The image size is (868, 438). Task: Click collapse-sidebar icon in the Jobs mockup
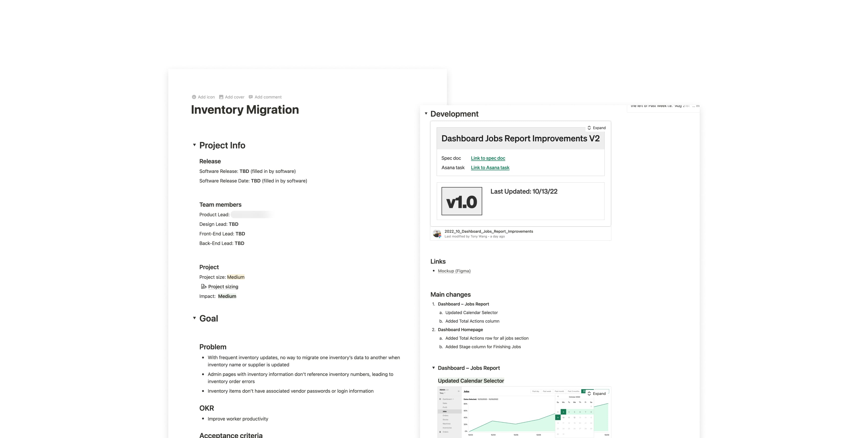tap(459, 391)
